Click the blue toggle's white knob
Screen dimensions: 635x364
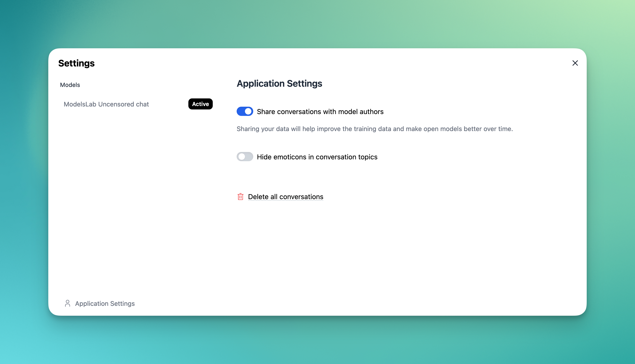click(x=248, y=112)
